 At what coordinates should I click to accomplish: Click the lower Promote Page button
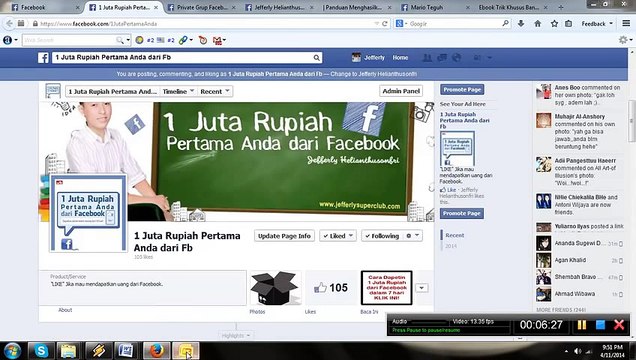tap(462, 213)
